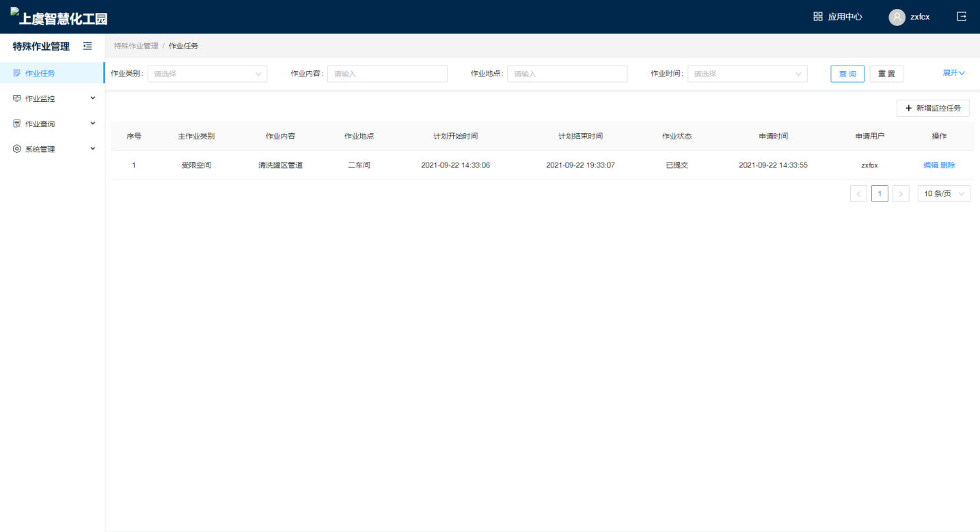
Task: Click 编辑 link for 受限空间 row
Action: [930, 165]
